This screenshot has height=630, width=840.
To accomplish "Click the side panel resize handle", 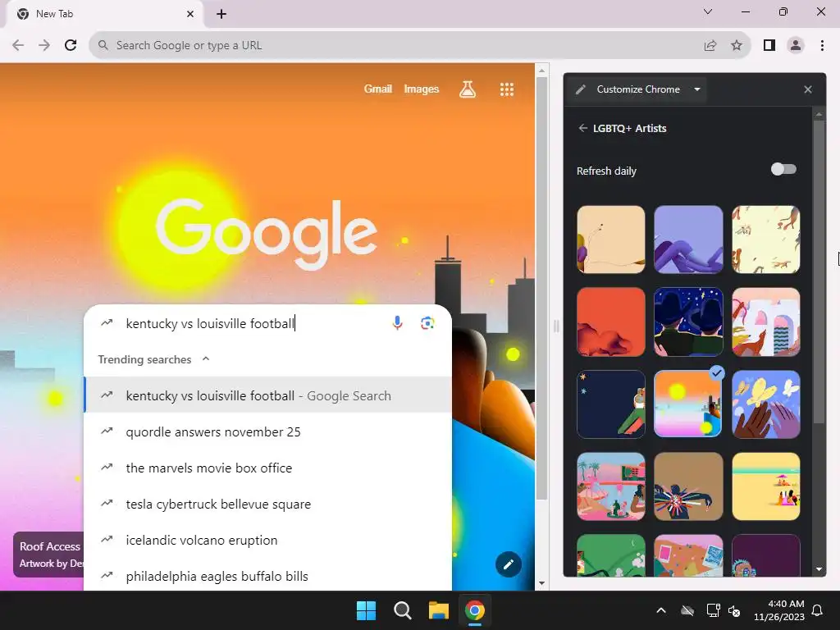I will click(555, 326).
